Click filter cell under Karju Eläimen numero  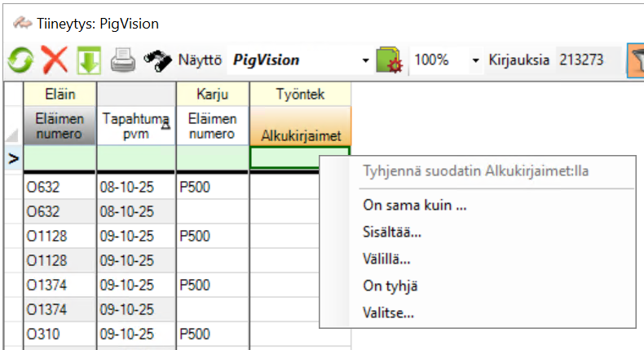coord(213,158)
